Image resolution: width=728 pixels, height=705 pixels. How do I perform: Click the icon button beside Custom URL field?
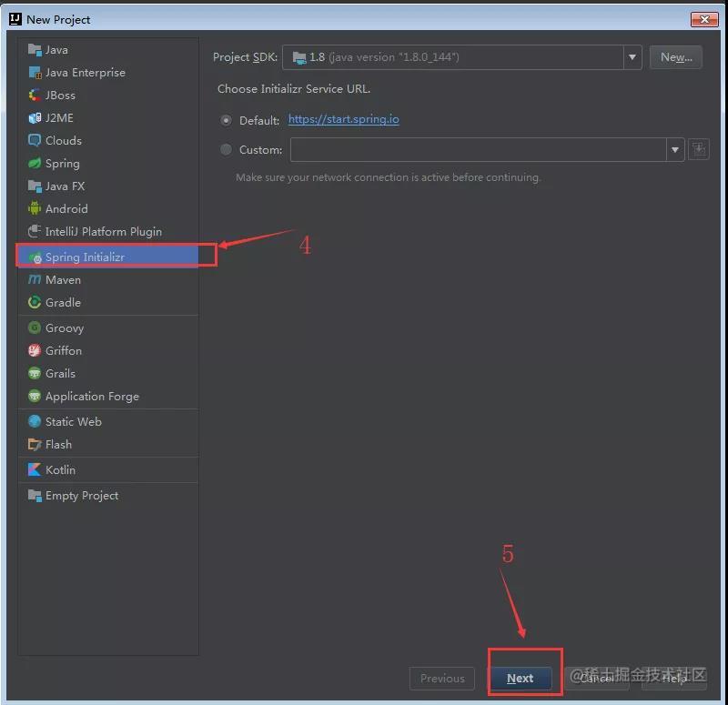click(x=698, y=149)
